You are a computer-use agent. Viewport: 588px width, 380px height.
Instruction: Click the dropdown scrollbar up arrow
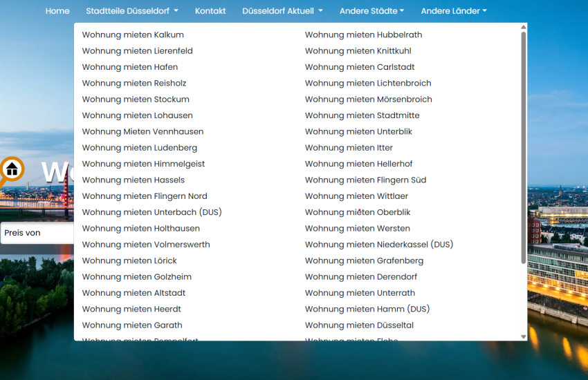(523, 27)
